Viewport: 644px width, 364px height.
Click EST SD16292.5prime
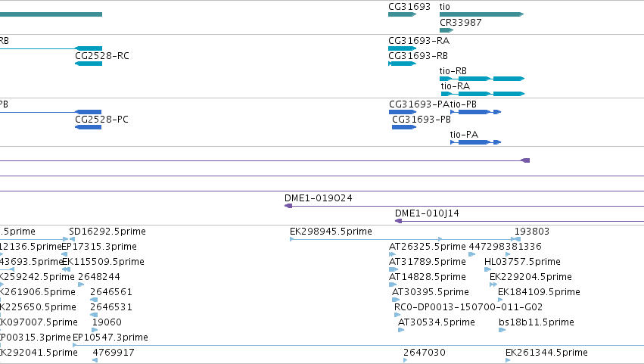(x=107, y=232)
